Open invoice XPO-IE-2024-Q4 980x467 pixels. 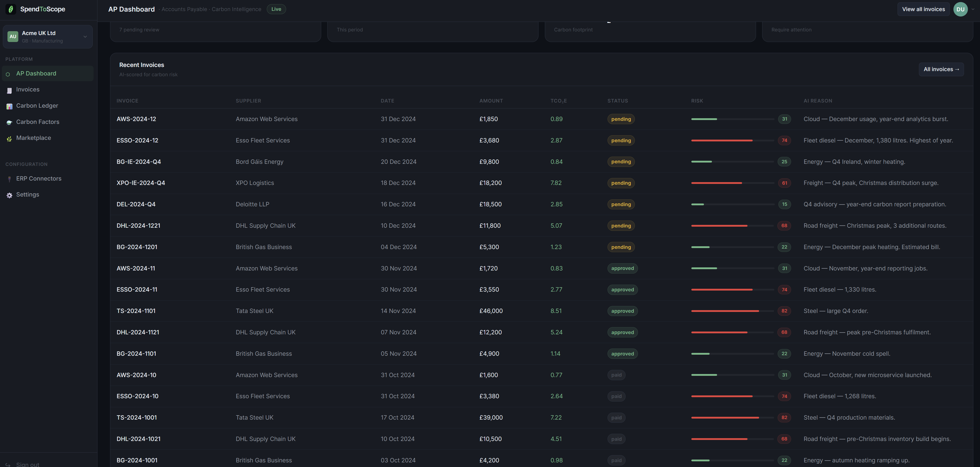141,183
